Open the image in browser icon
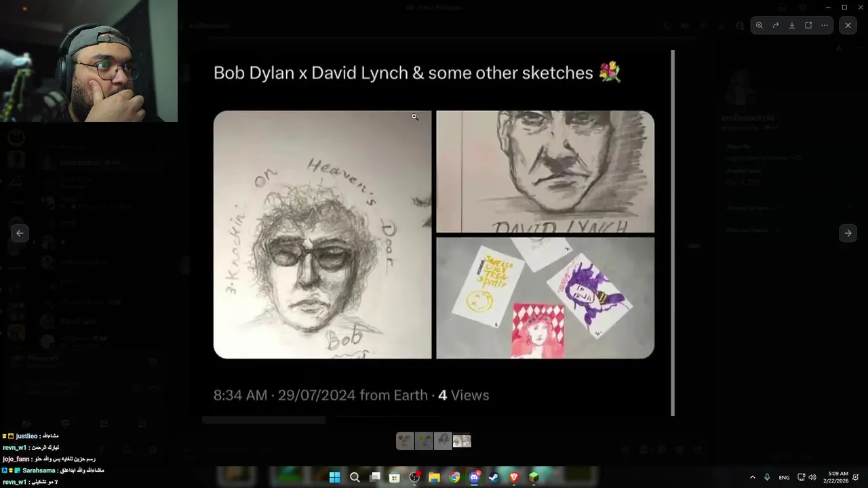Screen dimensions: 868x488 [808, 25]
